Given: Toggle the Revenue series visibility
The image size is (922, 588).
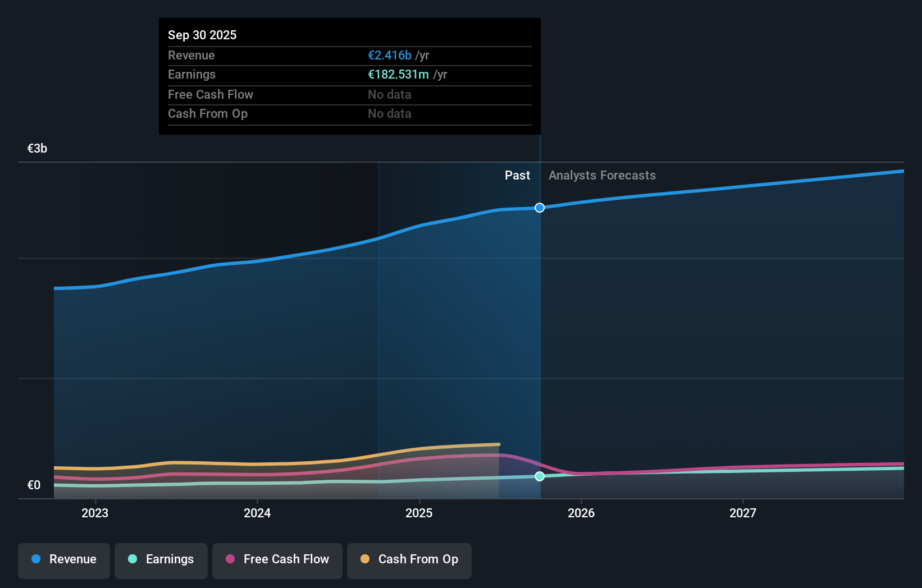Looking at the screenshot, I should 63,561.
